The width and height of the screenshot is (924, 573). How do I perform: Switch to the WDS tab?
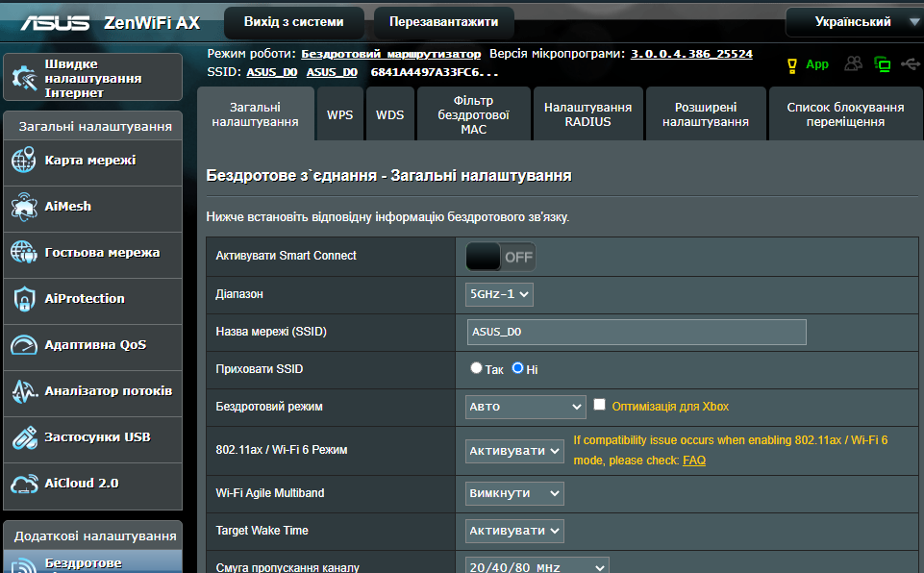390,114
